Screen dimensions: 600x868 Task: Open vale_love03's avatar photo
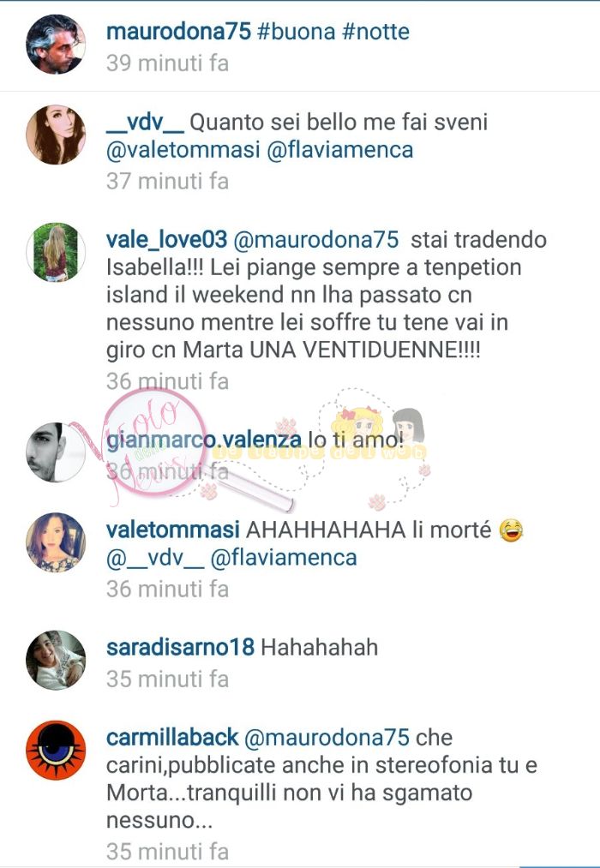56,253
